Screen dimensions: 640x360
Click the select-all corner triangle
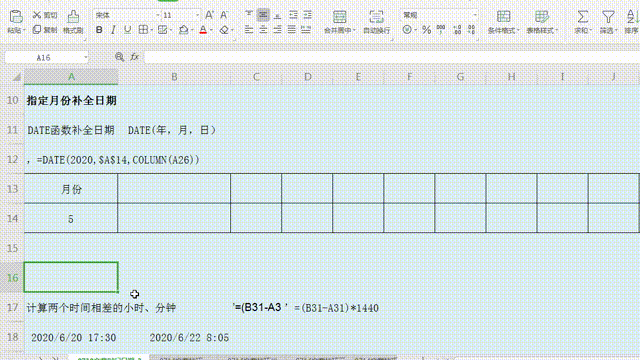click(x=16, y=77)
